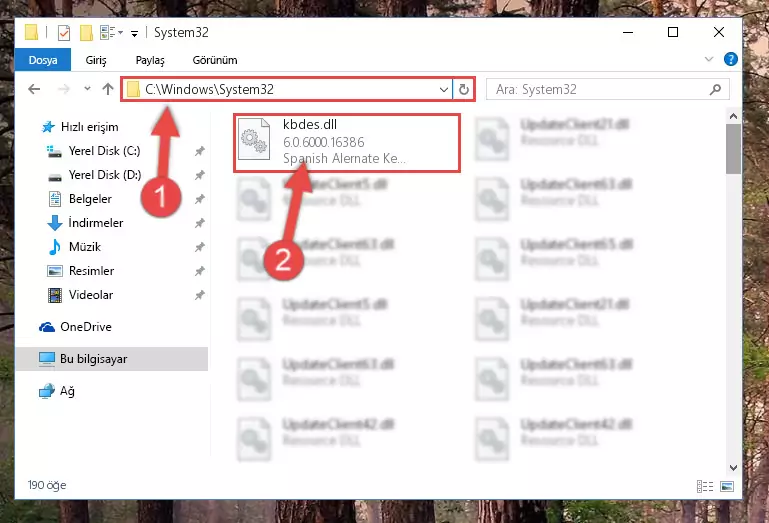Click the vertical scrollbar thumb
Image resolution: width=769 pixels, height=523 pixels.
(733, 149)
